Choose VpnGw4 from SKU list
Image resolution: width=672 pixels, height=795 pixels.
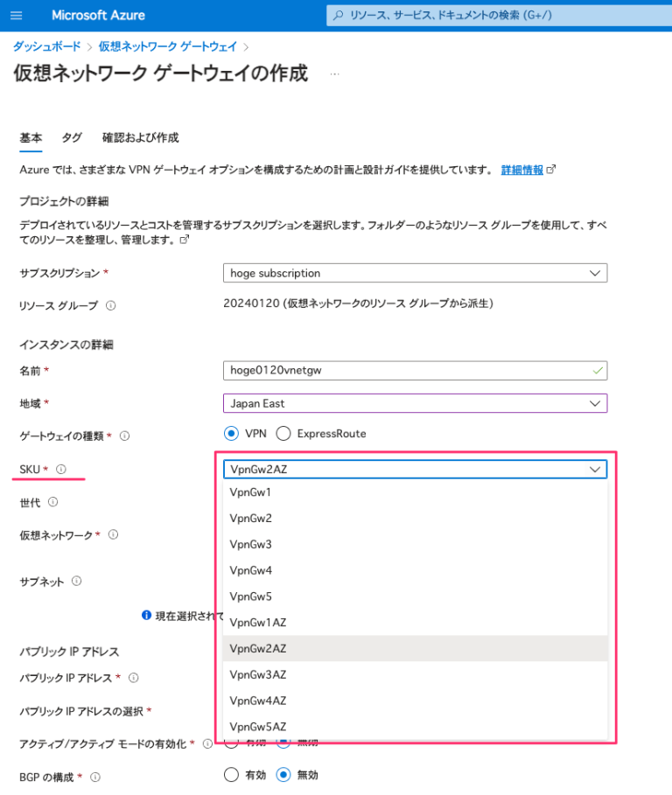tap(415, 570)
